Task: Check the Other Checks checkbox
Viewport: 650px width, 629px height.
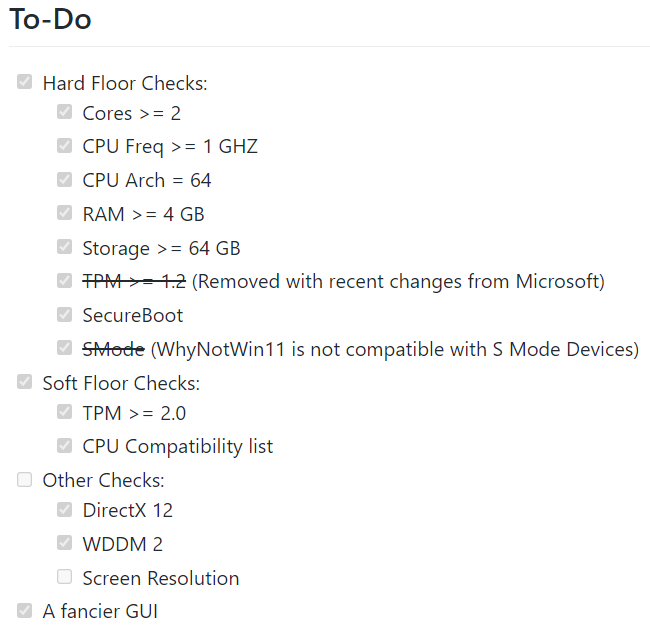Action: (25, 480)
